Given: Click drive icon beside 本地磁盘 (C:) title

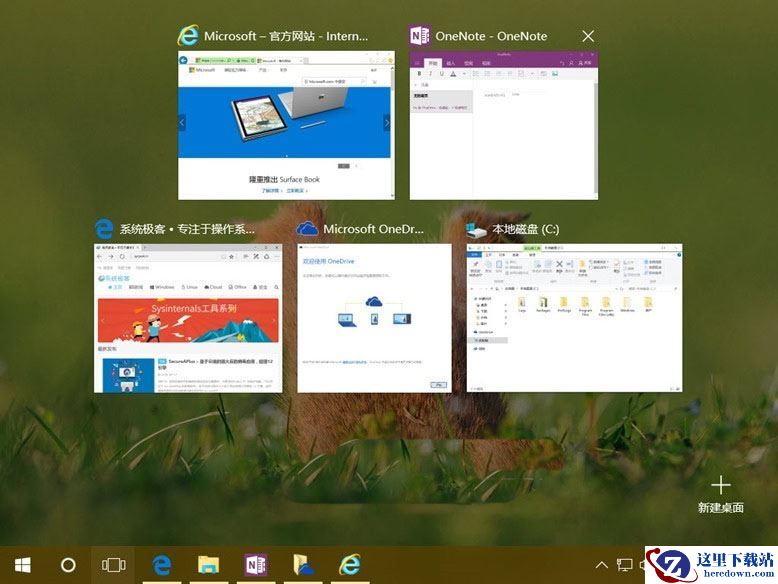Looking at the screenshot, I should pos(476,230).
